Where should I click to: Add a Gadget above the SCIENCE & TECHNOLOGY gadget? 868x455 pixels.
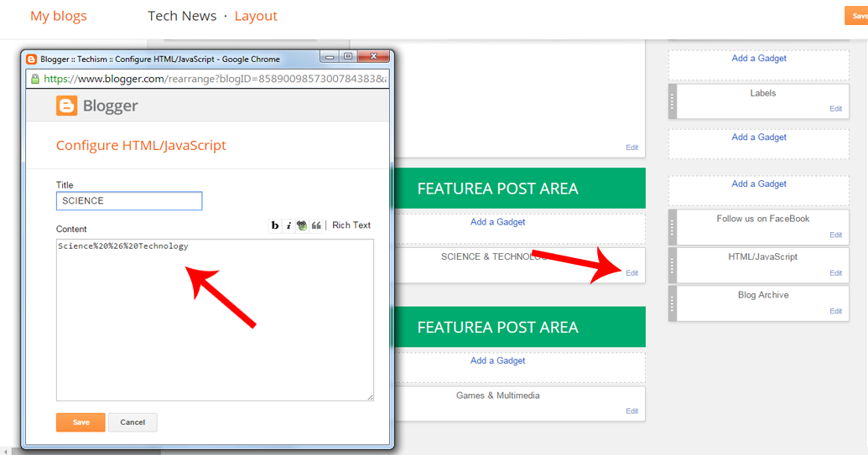pyautogui.click(x=497, y=222)
